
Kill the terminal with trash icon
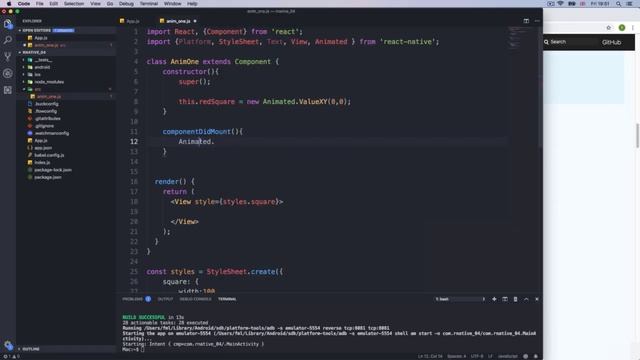coord(516,299)
